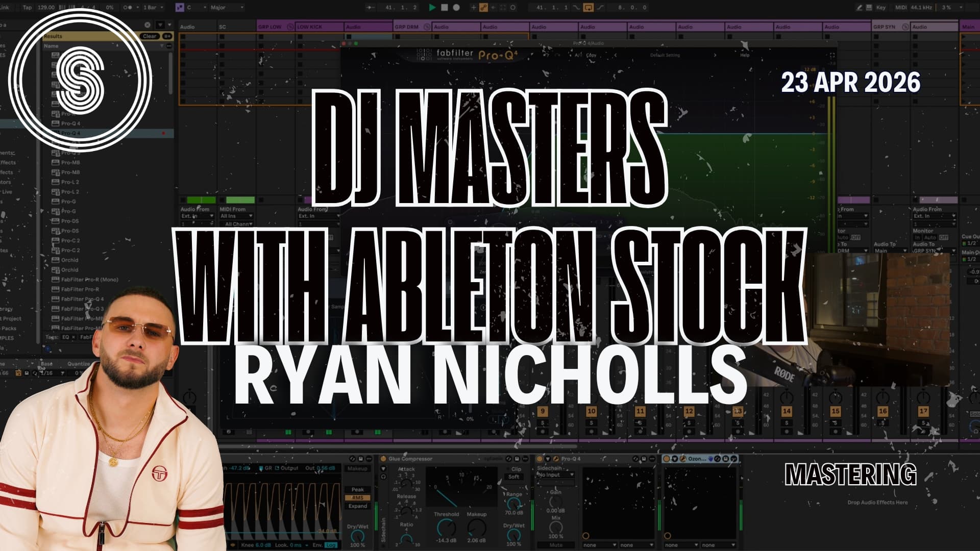This screenshot has width=980, height=551.
Task: Click Mute button in Pro-Q 4 device
Action: pyautogui.click(x=555, y=545)
